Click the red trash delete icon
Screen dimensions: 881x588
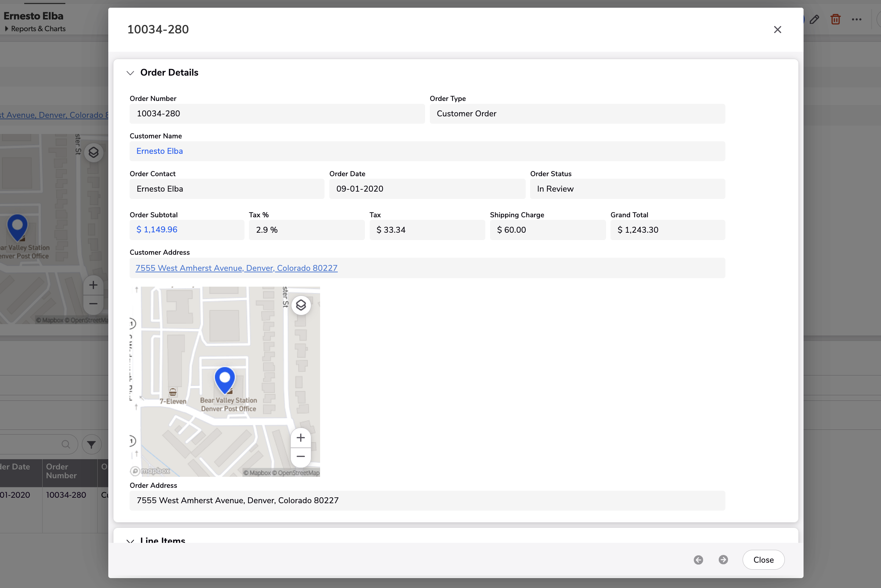click(x=835, y=19)
